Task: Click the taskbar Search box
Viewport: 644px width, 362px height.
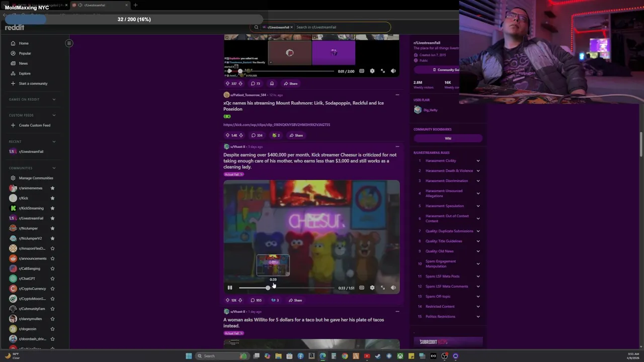Action: pos(221,356)
